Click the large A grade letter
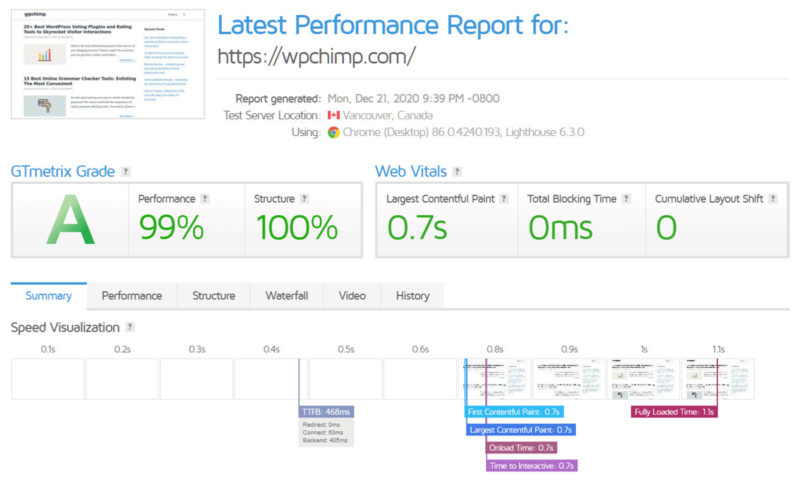 coord(70,221)
